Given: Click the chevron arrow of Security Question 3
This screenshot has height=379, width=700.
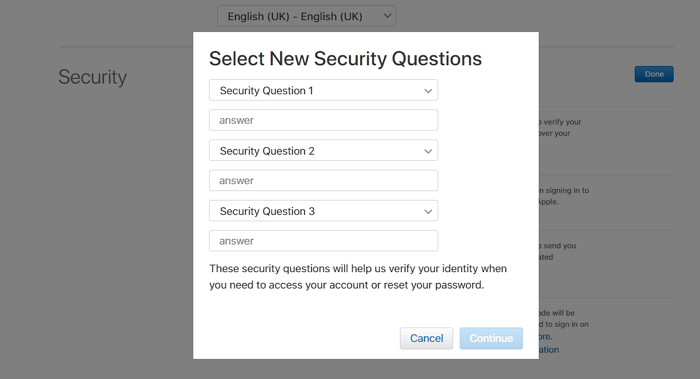Looking at the screenshot, I should coord(428,212).
